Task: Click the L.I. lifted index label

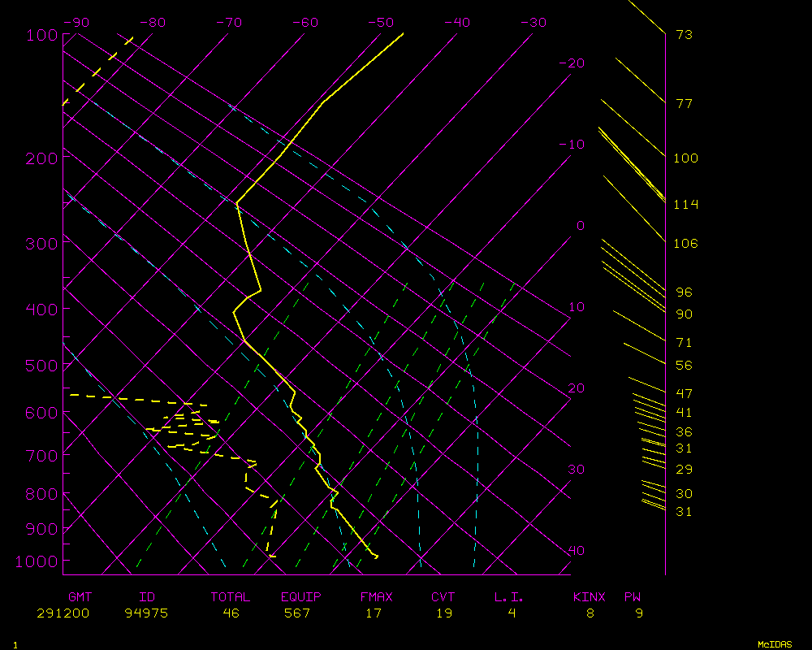Action: pos(509,597)
